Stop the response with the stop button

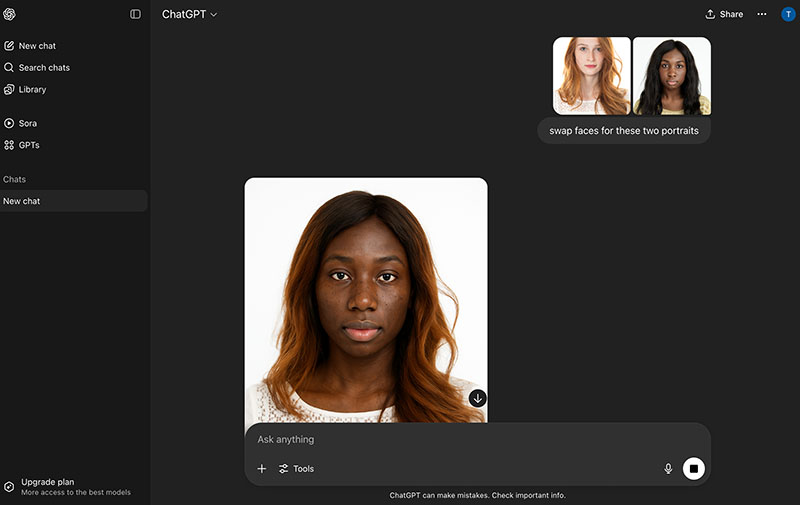tap(694, 469)
